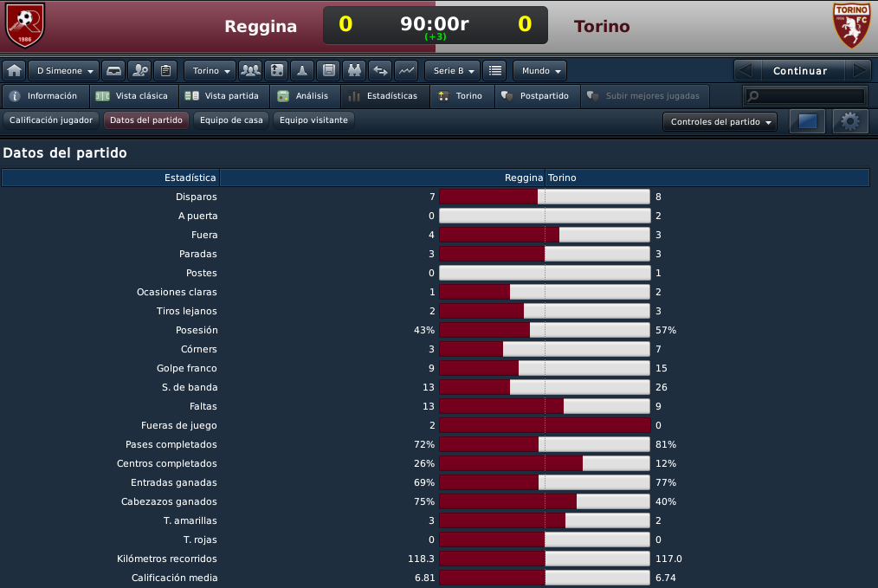Open the scouting binoculars icon
Viewport: 878px width, 588px height.
[354, 70]
